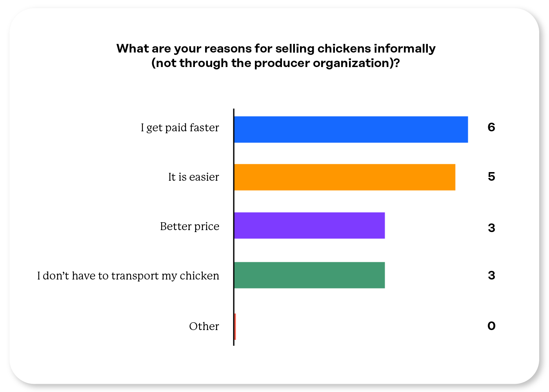Image resolution: width=549 pixels, height=392 pixels.
Task: Click the word 'chickens' in the title
Action: pos(344,49)
